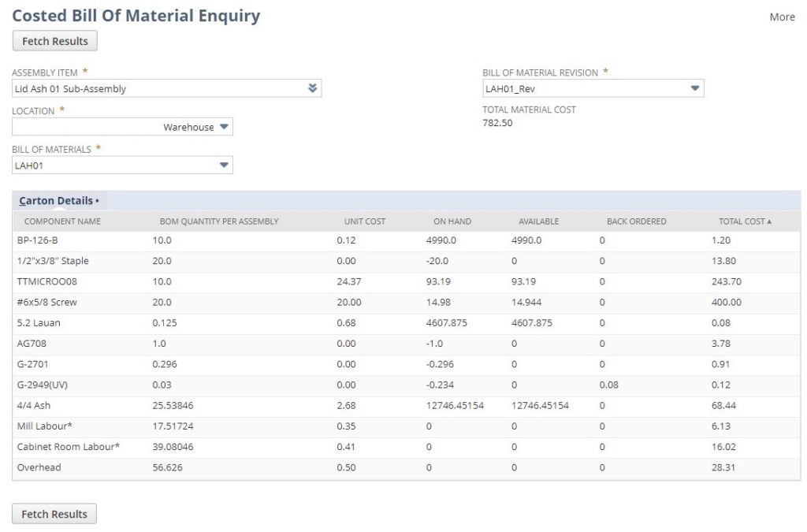Screen dimensions: 807x532
Task: Select the 4/4 Ash component row
Action: tap(35, 406)
